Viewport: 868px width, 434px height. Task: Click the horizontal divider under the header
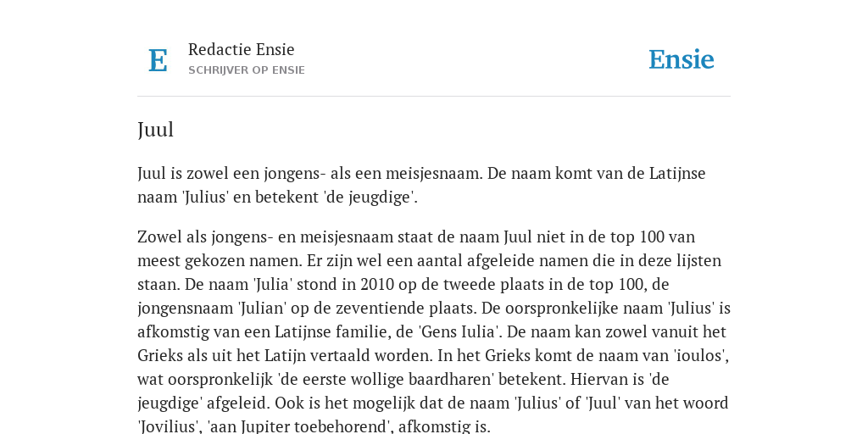tap(434, 97)
